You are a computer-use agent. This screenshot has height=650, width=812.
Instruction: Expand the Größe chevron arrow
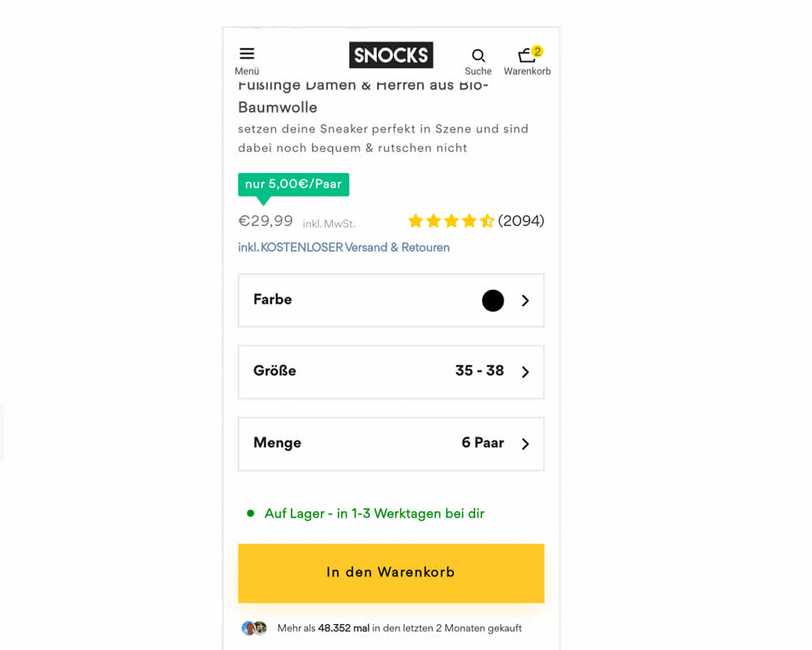525,372
